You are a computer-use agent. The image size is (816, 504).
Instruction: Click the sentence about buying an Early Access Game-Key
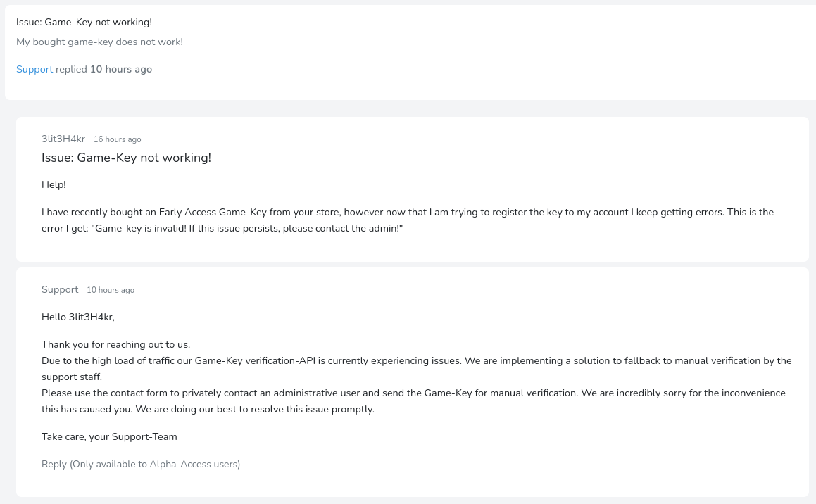[282, 212]
